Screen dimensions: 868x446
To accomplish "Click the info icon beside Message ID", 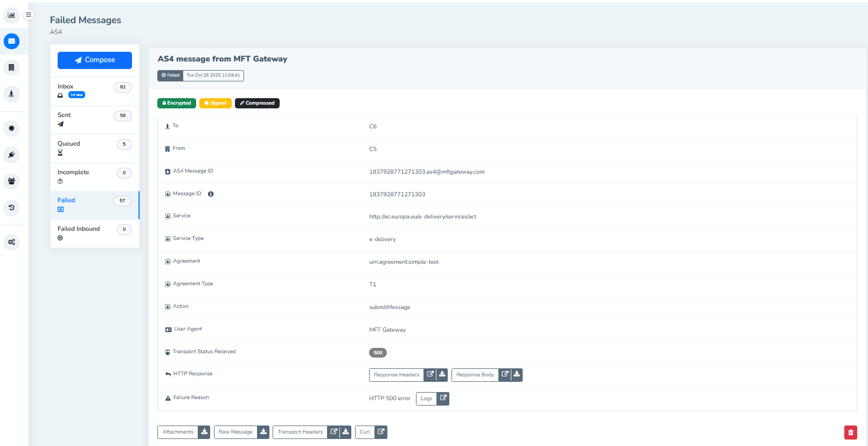I will (x=211, y=194).
